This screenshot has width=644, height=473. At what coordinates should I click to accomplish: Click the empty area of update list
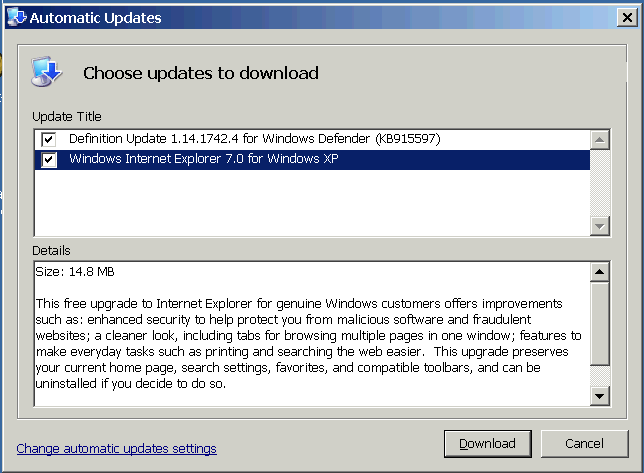tap(300, 205)
